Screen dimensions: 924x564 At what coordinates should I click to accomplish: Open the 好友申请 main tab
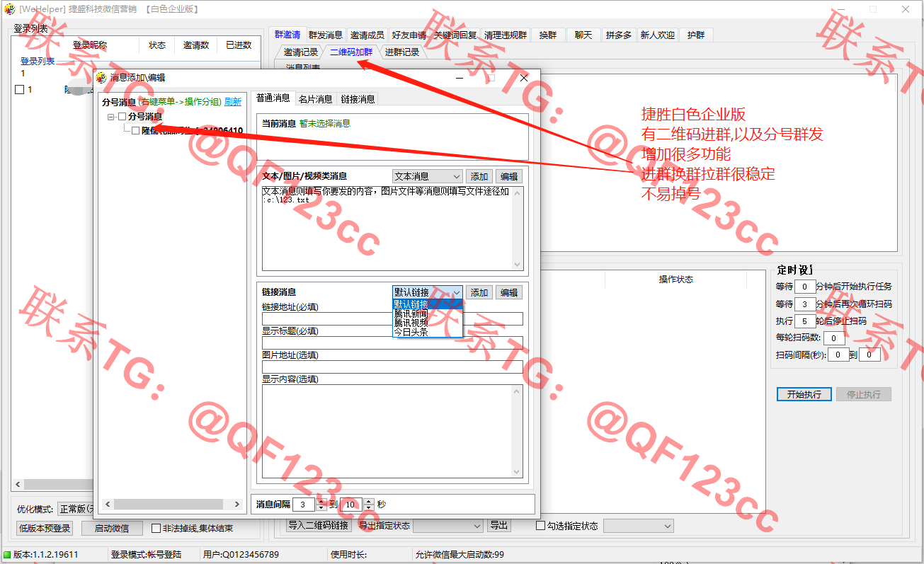[x=409, y=35]
